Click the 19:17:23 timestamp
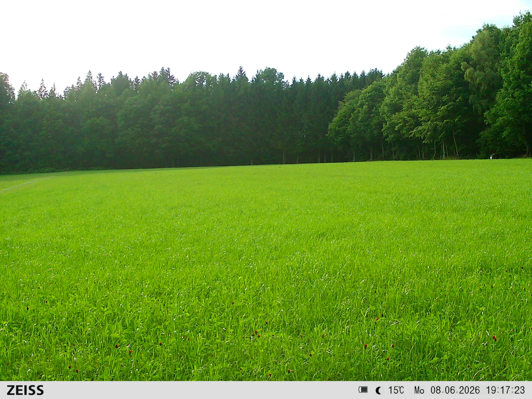The height and width of the screenshot is (399, 532). (505, 390)
